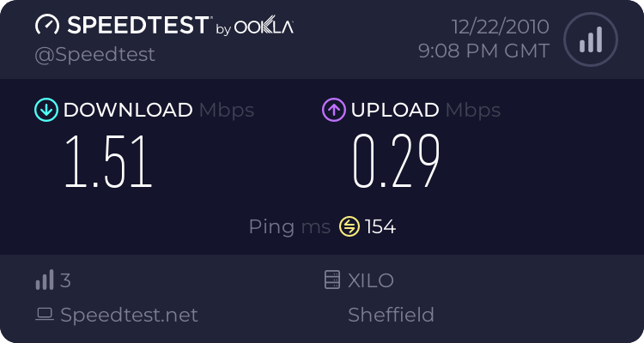Open the Speedtest.net provider link
Image resolution: width=644 pixels, height=343 pixels.
coord(129,315)
